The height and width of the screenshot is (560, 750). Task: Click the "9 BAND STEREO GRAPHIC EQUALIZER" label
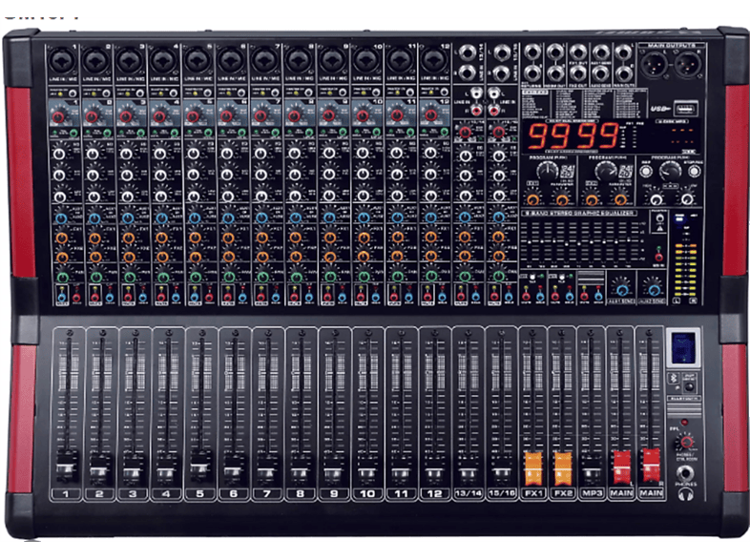pos(579,213)
